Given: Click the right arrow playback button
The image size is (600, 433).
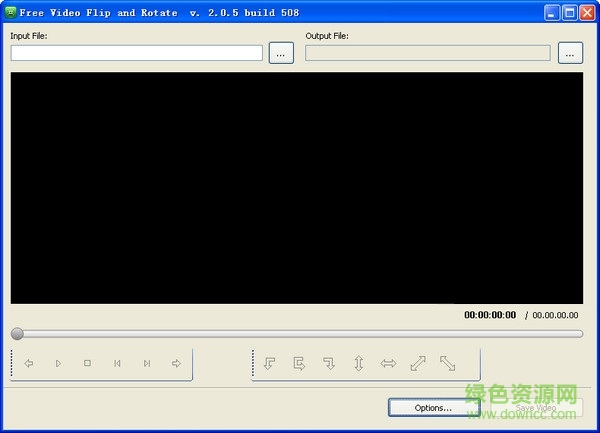Looking at the screenshot, I should (177, 364).
